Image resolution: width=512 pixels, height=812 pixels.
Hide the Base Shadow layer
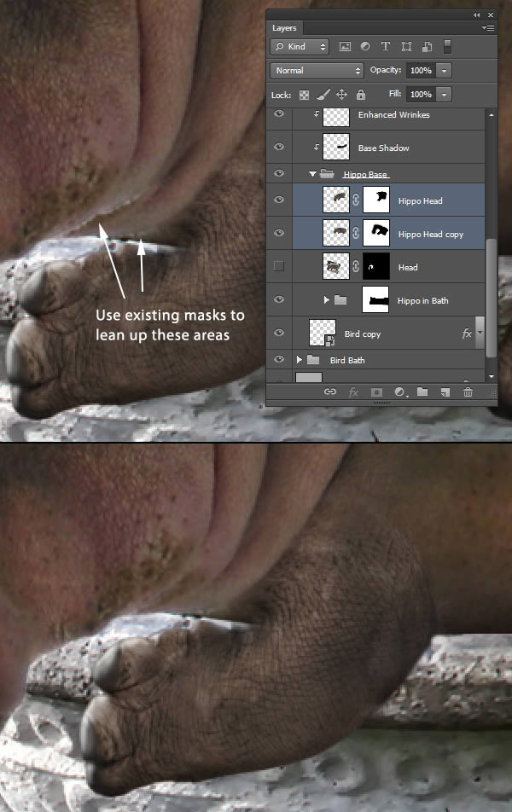pos(279,147)
